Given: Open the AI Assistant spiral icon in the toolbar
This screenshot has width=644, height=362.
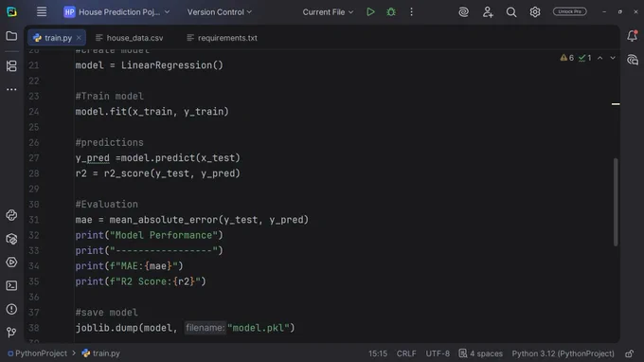Looking at the screenshot, I should (464, 12).
